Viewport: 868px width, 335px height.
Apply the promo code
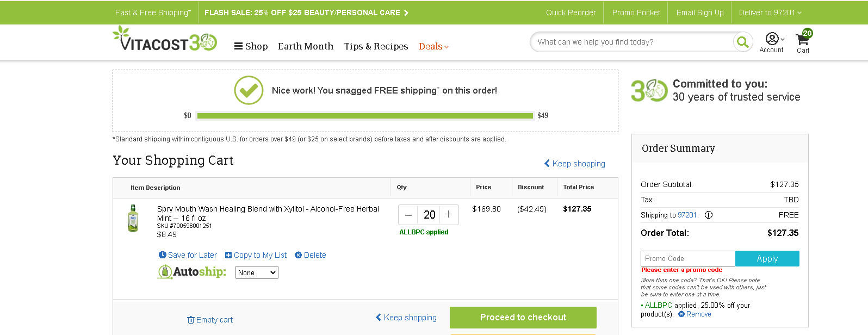coord(767,259)
